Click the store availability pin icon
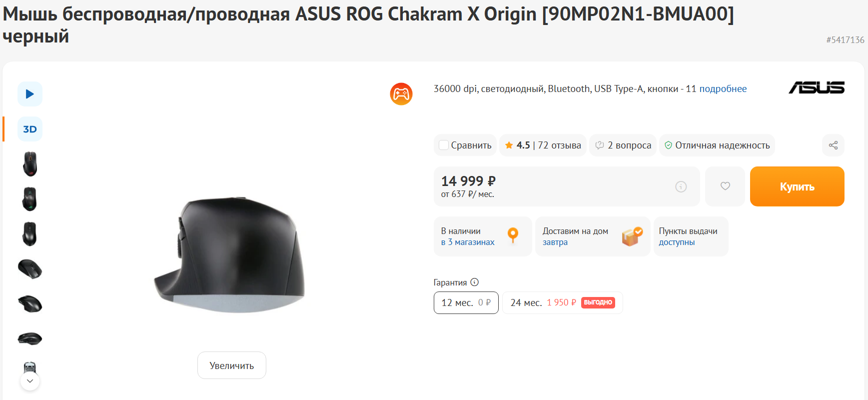 pos(513,235)
